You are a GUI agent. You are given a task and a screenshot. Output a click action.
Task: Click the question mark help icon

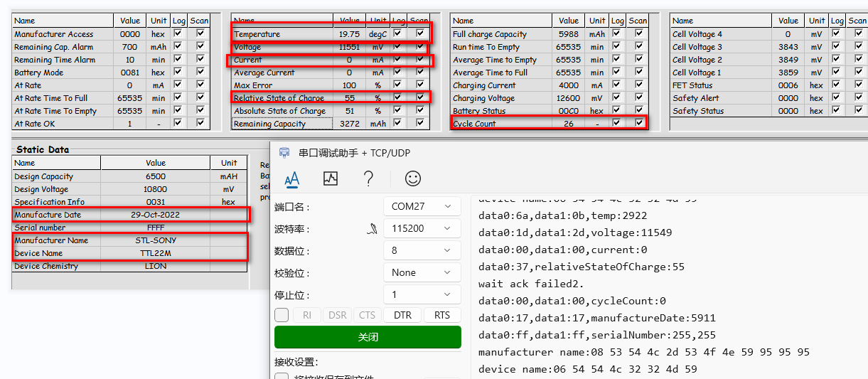point(368,178)
